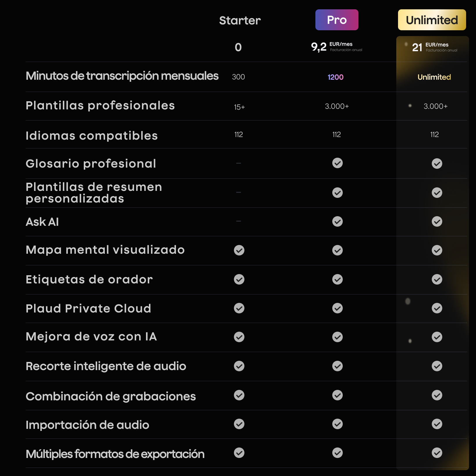This screenshot has height=476, width=476.
Task: Click the 1200 minutes value for Pro
Action: (x=335, y=77)
